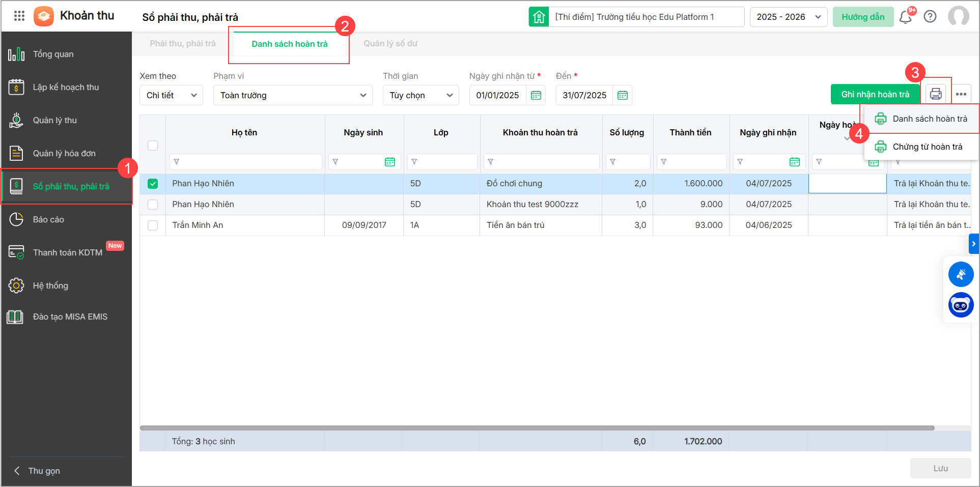Check the Trần Minh An row checkbox
This screenshot has width=980, height=487.
(153, 225)
